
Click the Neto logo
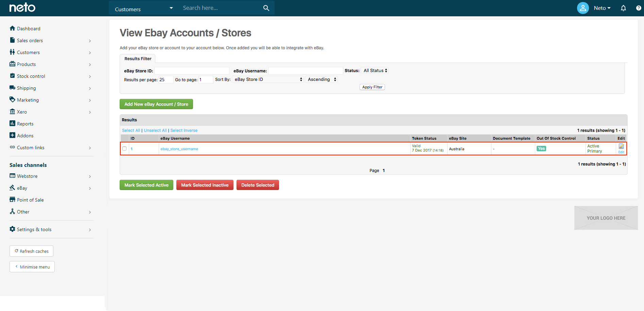click(x=22, y=7)
